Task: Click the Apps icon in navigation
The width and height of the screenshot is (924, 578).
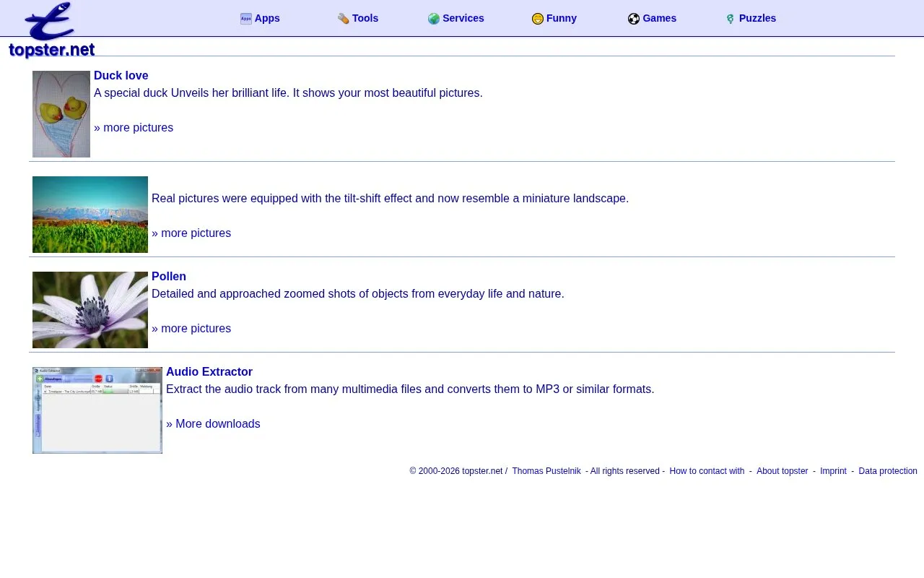Action: [246, 19]
